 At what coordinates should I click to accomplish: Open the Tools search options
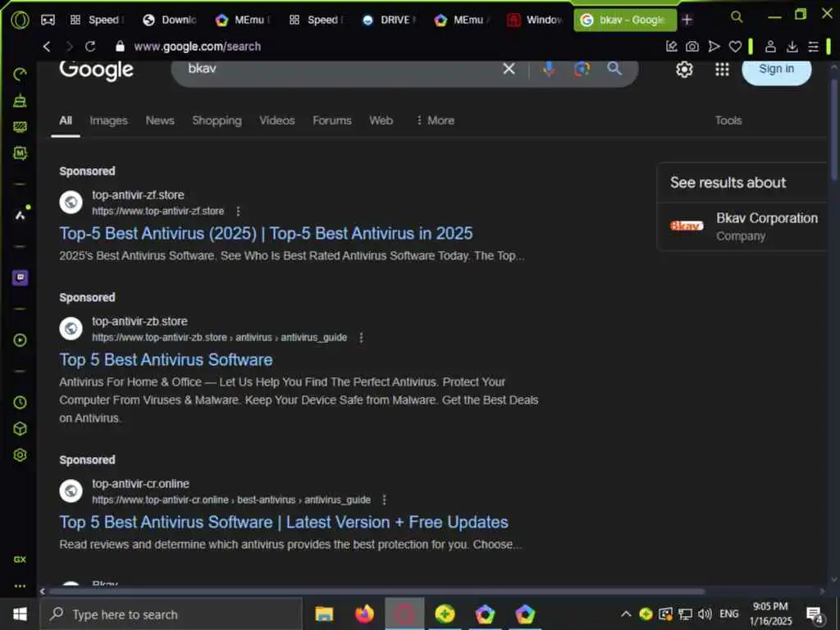pos(728,121)
